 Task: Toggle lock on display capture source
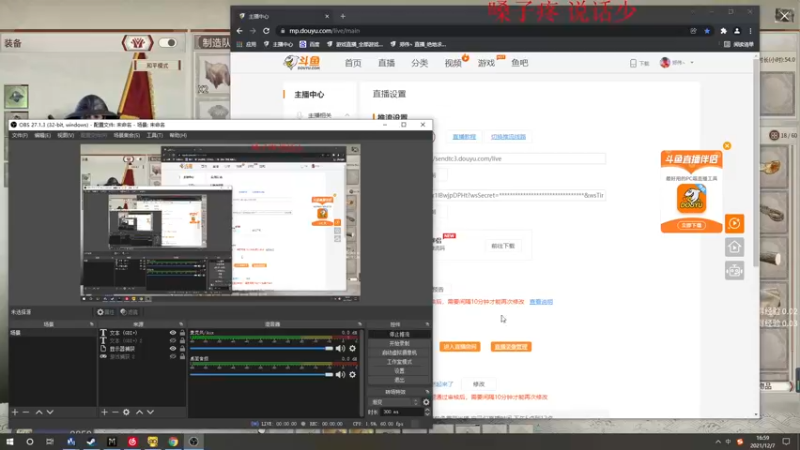pyautogui.click(x=182, y=349)
